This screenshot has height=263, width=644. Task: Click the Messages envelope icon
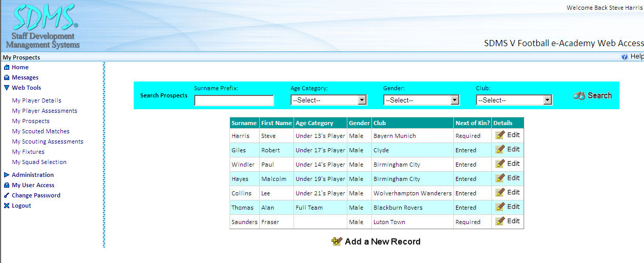point(7,77)
